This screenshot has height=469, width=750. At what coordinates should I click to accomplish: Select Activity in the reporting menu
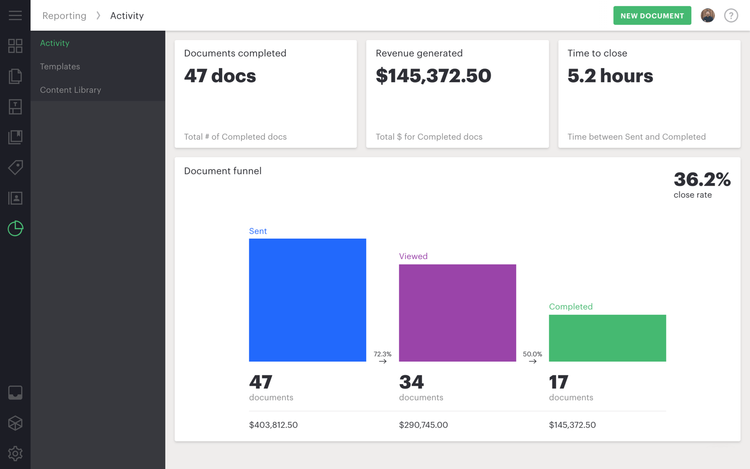point(55,44)
